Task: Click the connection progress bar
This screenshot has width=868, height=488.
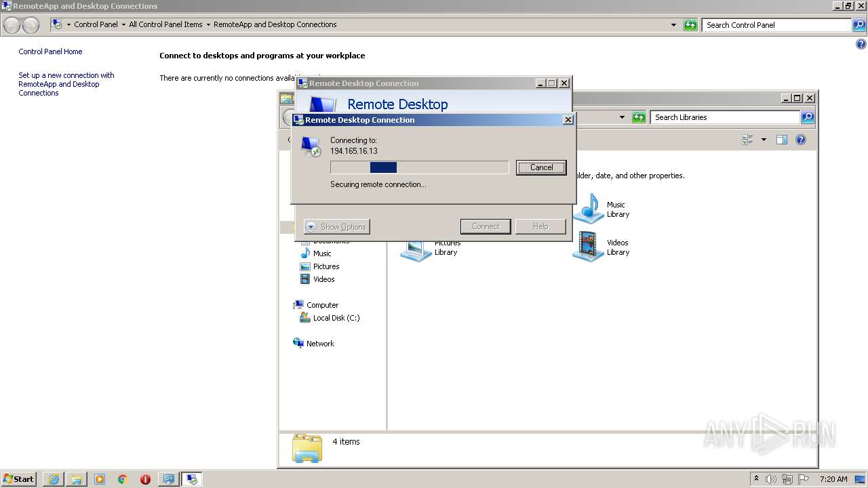Action: coord(419,167)
